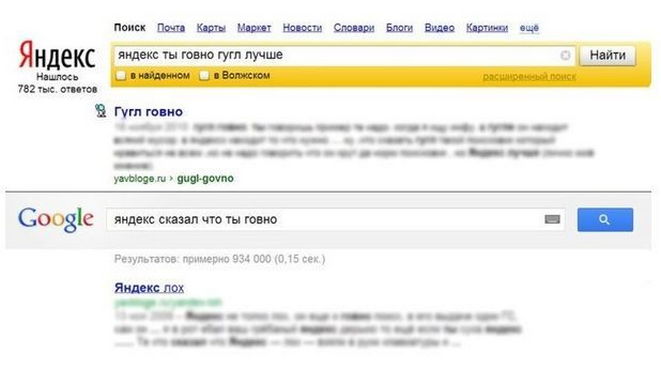Open the 'Яндекс лох' result
The height and width of the screenshot is (384, 661).
[149, 287]
